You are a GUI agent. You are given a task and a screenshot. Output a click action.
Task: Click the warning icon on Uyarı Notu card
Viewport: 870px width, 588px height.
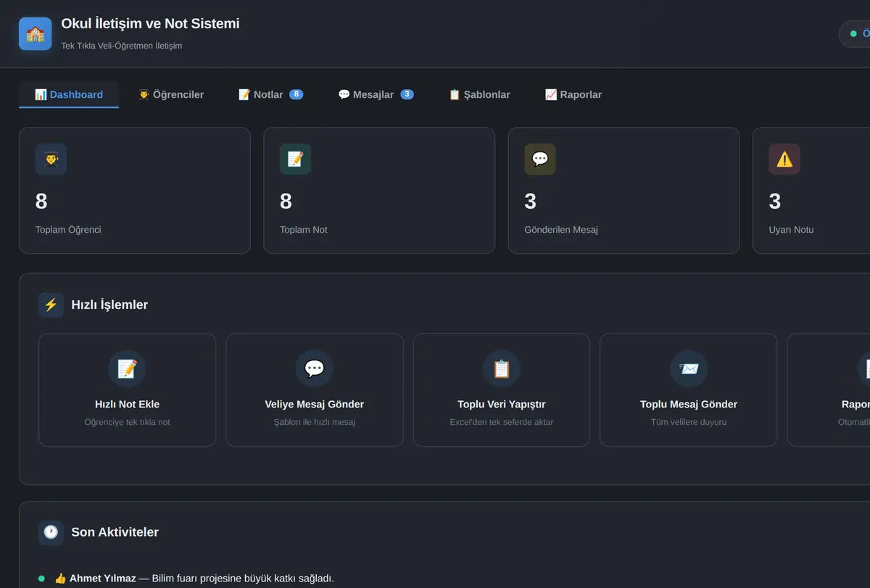pos(784,160)
